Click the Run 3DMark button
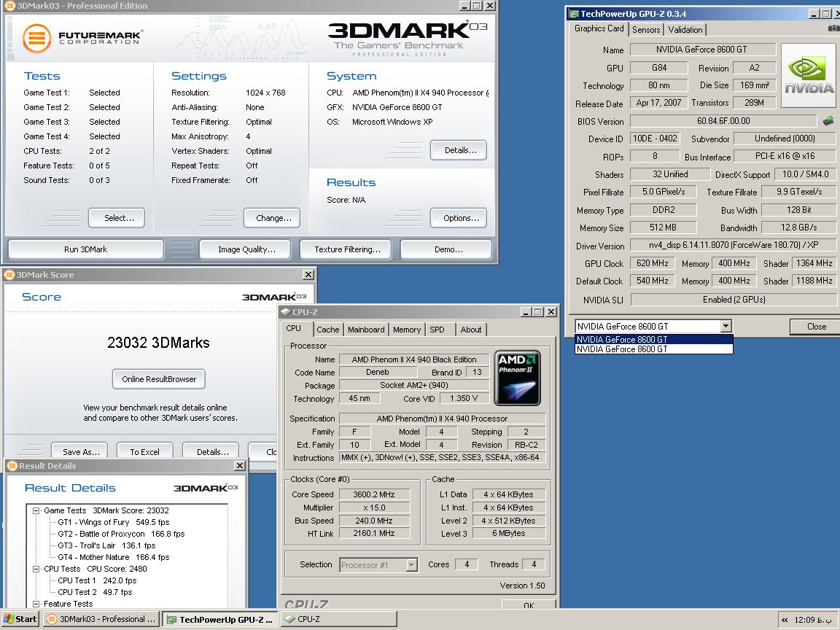Viewport: 840px width, 630px height. tap(86, 249)
